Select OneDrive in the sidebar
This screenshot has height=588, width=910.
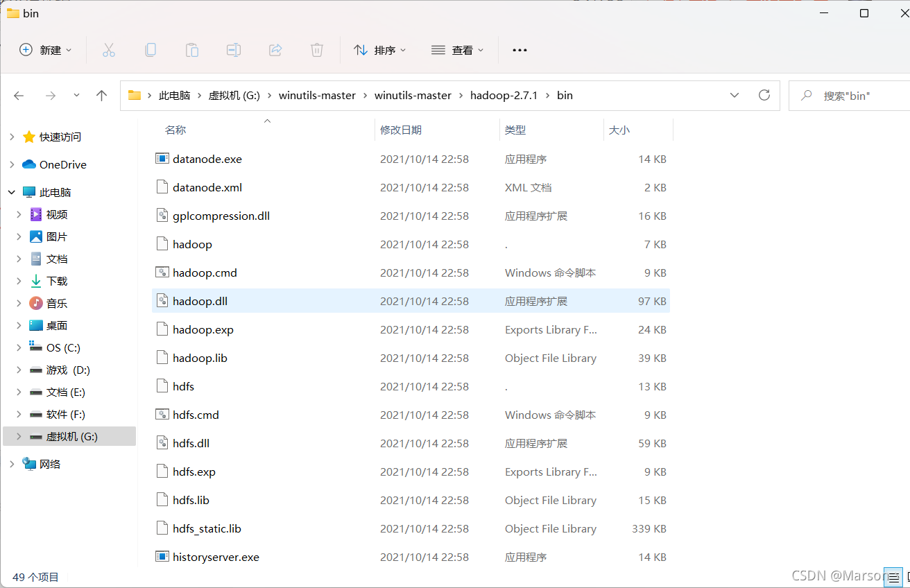click(62, 165)
